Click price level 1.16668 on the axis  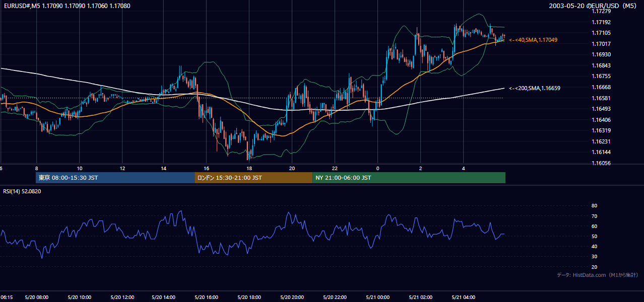tap(602, 87)
